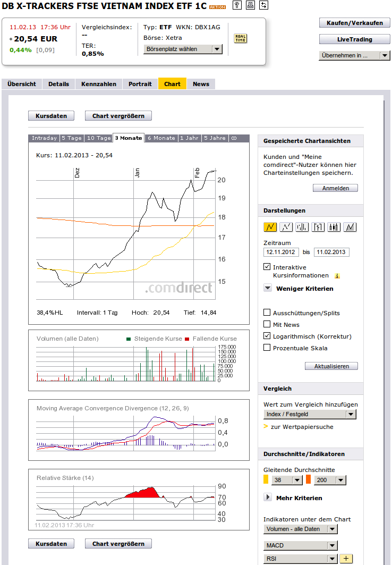Select 5 Tage chart period

(72, 138)
